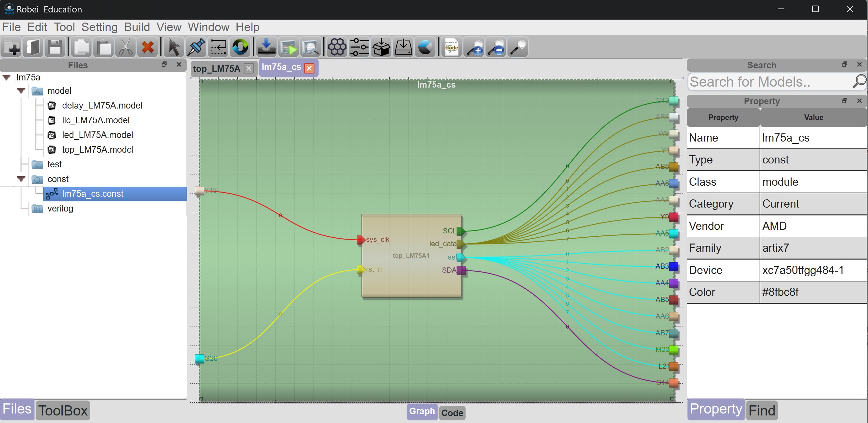The width and height of the screenshot is (868, 423).
Task: Open the Code view toolbar icon
Action: point(452,47)
